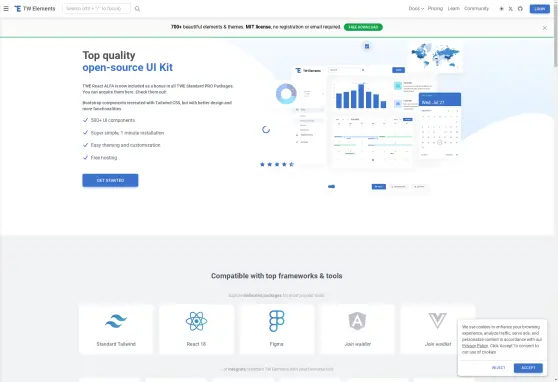The width and height of the screenshot is (558, 382).
Task: Focus the search input field
Action: click(96, 9)
